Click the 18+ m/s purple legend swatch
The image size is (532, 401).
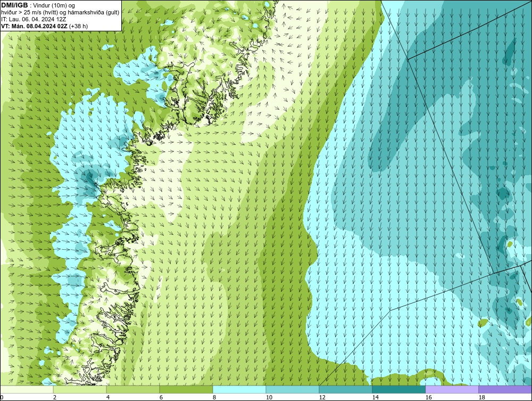(x=505, y=389)
